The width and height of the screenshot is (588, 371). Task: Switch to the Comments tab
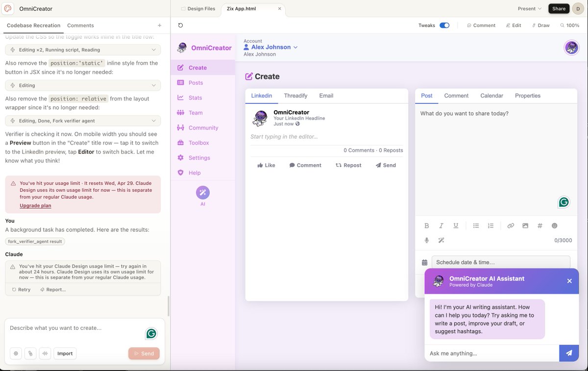tap(80, 25)
